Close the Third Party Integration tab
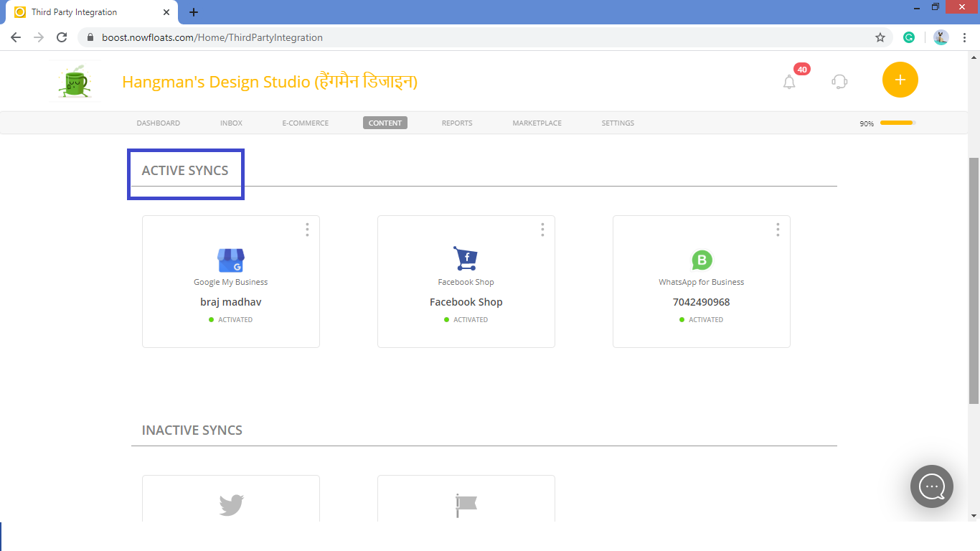 166,12
